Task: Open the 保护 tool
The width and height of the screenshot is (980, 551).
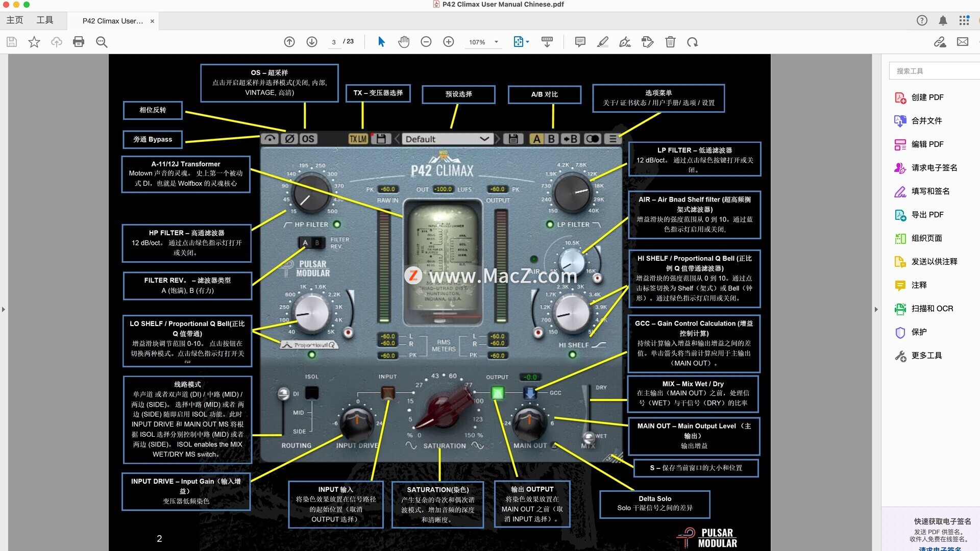Action: coord(911,332)
